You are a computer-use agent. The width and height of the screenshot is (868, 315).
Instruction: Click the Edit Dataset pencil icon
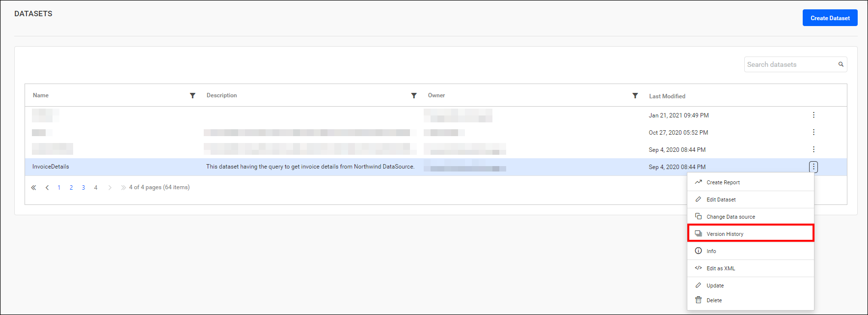(698, 199)
